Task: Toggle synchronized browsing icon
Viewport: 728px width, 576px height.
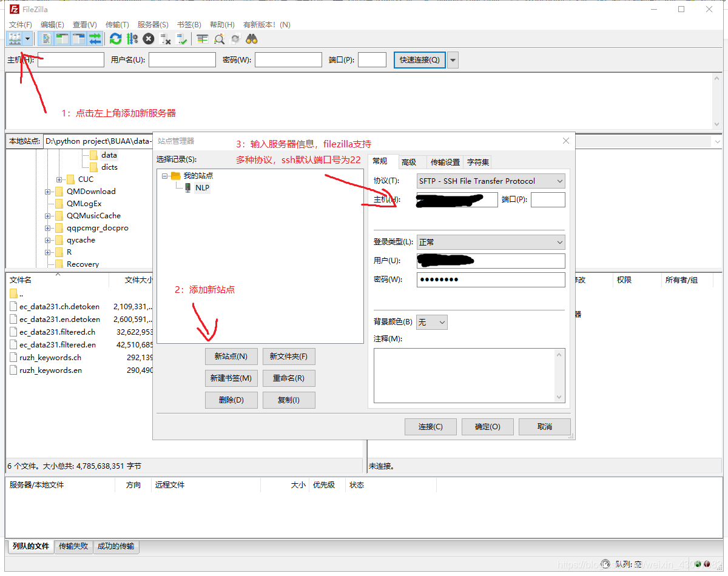Action: [235, 39]
